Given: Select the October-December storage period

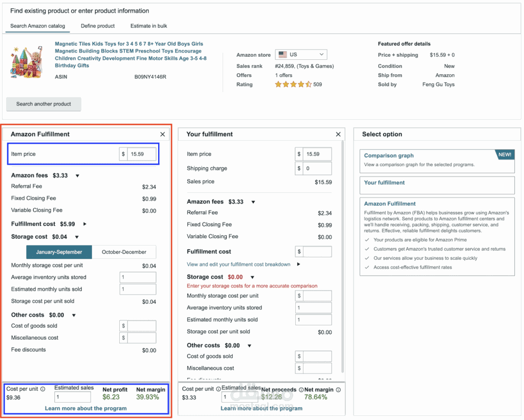Looking at the screenshot, I should (124, 252).
